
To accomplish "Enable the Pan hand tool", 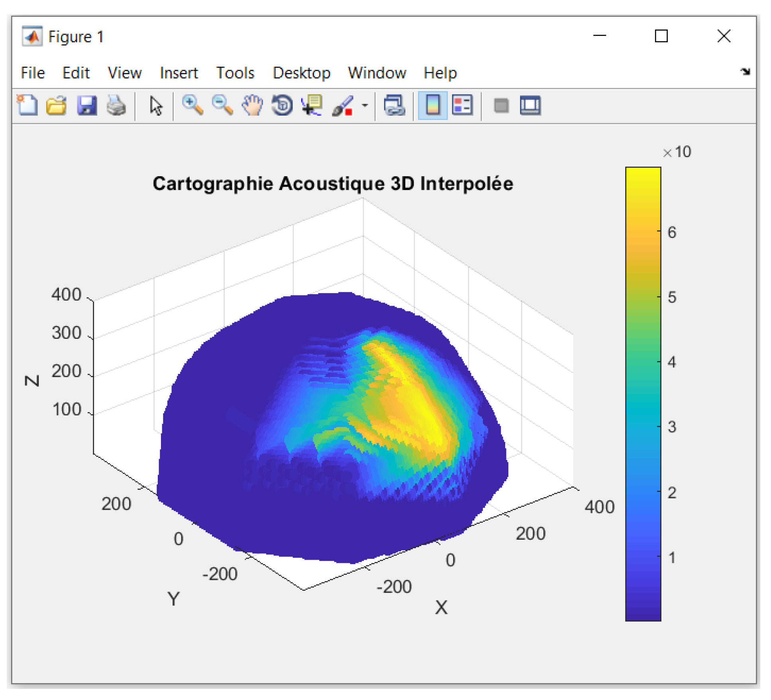I will coord(252,106).
